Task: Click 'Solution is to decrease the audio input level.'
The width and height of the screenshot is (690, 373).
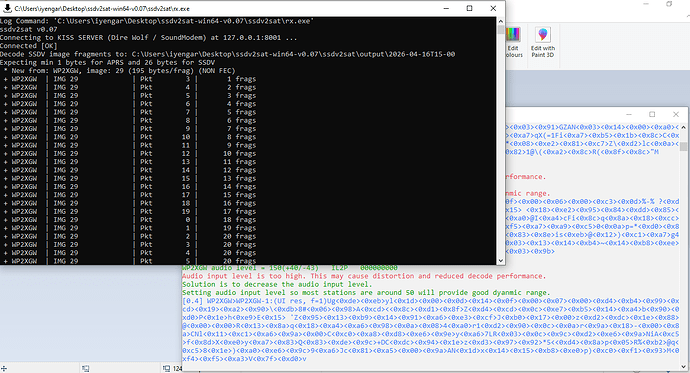Action: 277,284
